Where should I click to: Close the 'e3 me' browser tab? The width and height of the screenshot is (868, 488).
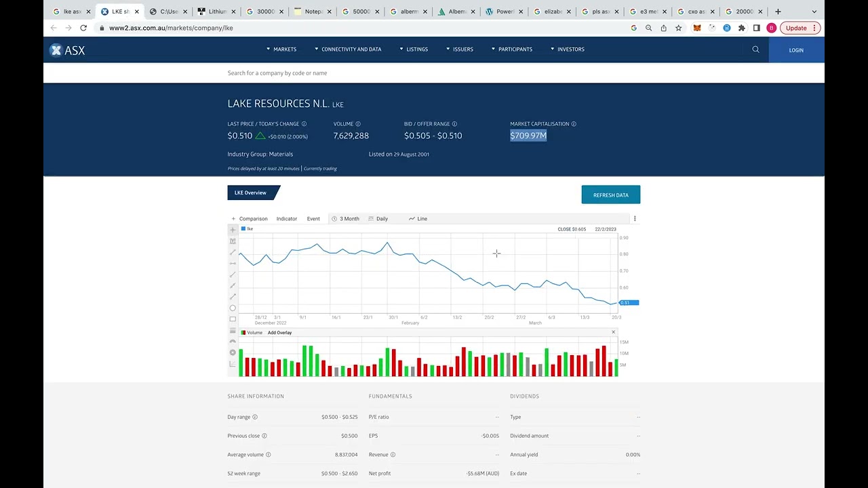coord(665,12)
